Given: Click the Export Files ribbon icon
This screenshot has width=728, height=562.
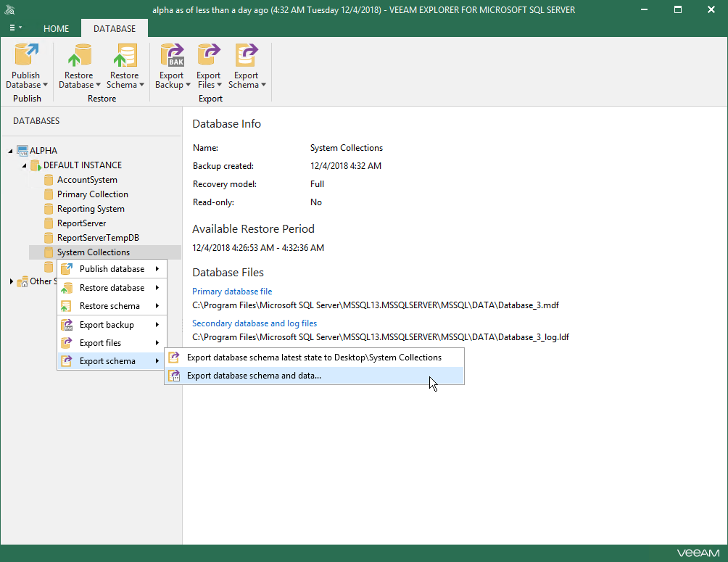Looking at the screenshot, I should click(209, 55).
